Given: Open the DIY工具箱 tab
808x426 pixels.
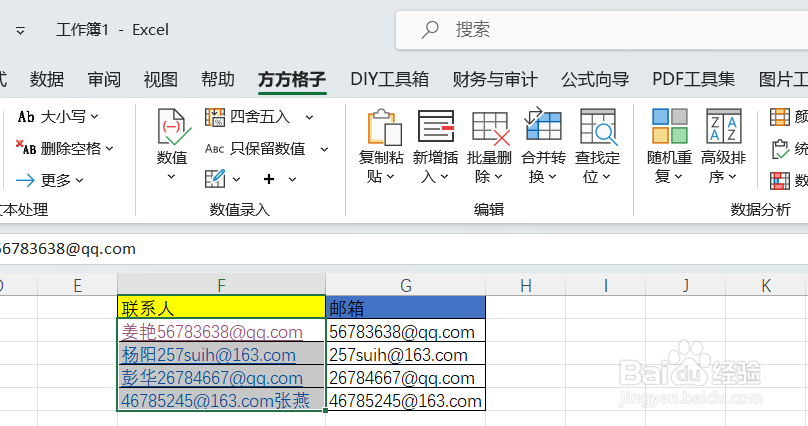Looking at the screenshot, I should click(390, 79).
